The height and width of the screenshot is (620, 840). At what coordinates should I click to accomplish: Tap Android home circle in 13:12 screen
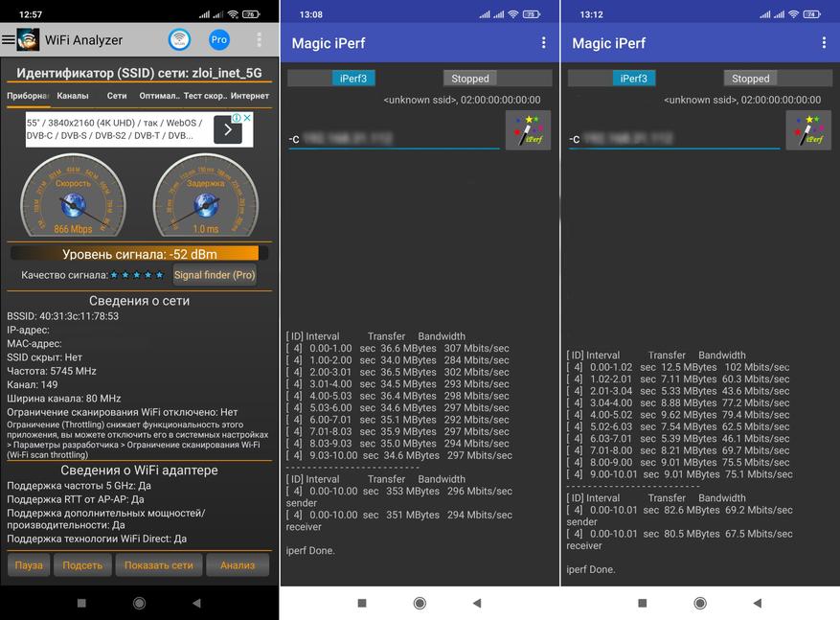700,604
